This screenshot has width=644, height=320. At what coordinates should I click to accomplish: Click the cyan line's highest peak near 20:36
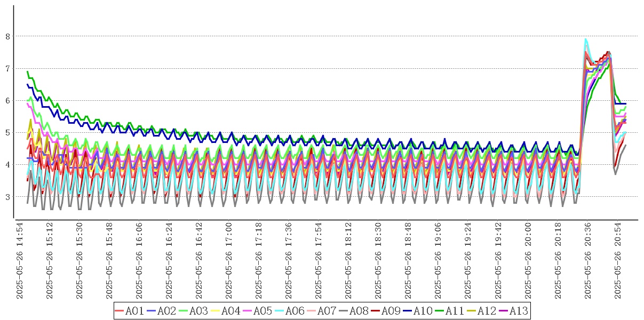[x=586, y=39]
